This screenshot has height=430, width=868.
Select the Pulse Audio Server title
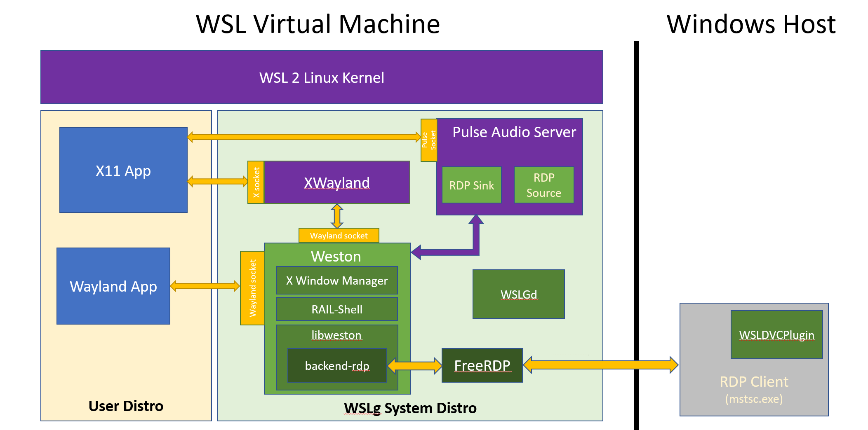click(x=514, y=132)
